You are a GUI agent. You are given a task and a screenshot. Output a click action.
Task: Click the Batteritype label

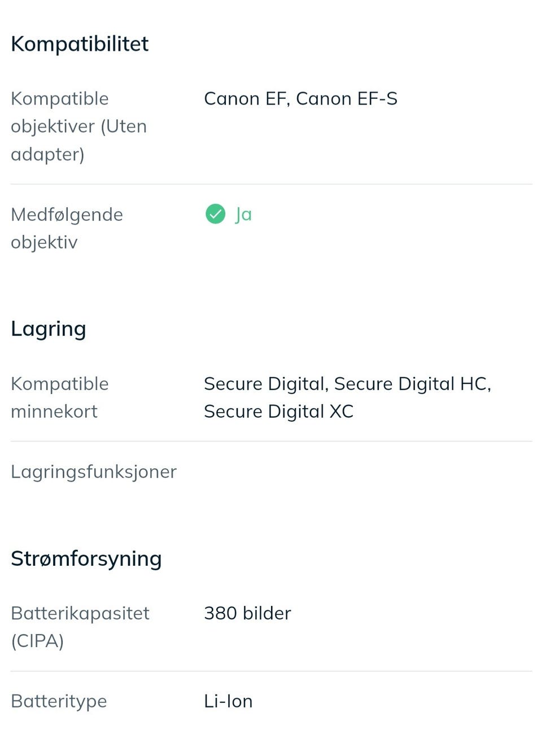59,701
